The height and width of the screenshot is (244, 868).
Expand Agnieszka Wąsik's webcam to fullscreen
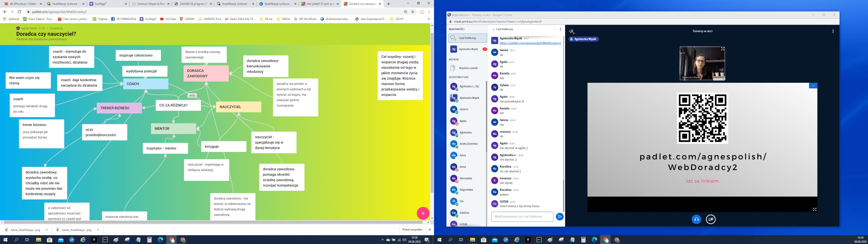tap(723, 49)
